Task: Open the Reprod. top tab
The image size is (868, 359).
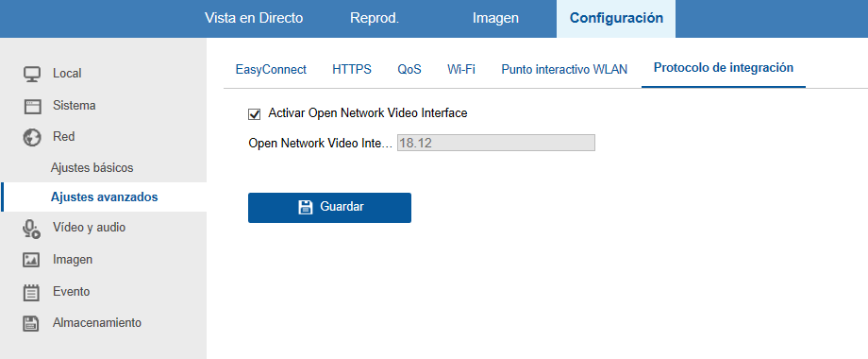Action: (375, 18)
